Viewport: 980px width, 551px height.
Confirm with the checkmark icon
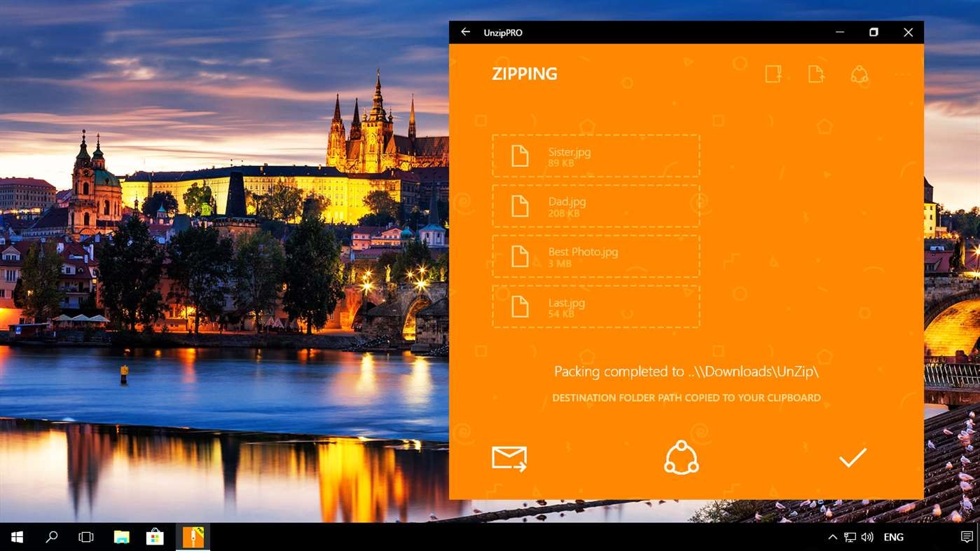[x=853, y=457]
